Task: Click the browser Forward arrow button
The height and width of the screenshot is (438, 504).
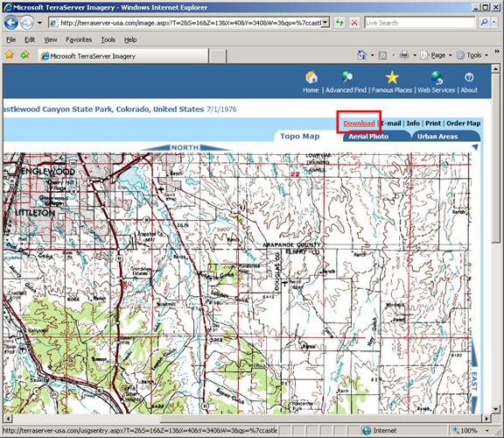Action: coord(27,23)
